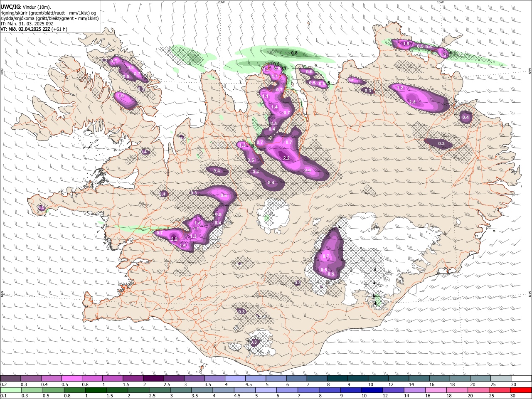Click the "1.9" snowfall value in the northeast

pos(406,44)
